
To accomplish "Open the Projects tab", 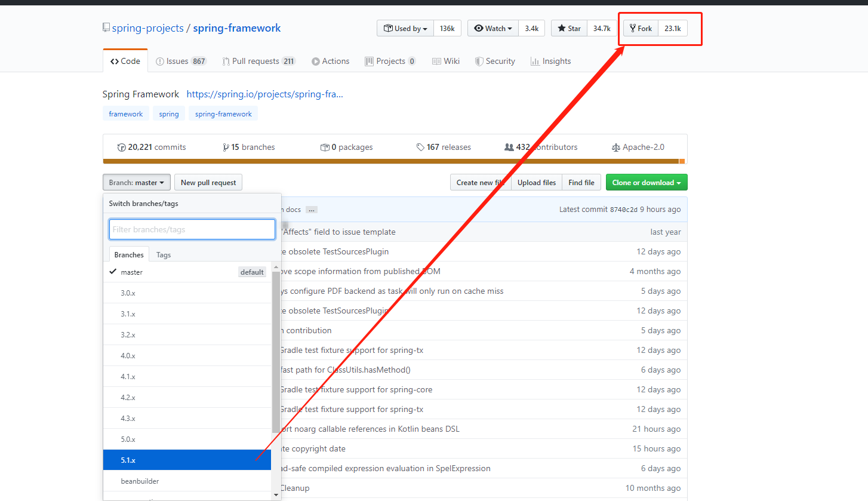I will tap(390, 61).
